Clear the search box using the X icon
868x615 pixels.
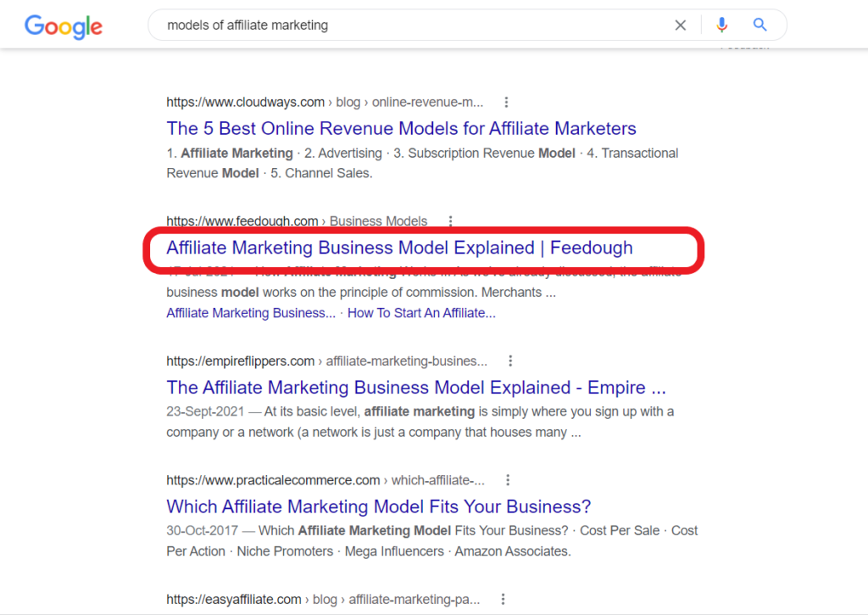pos(681,25)
